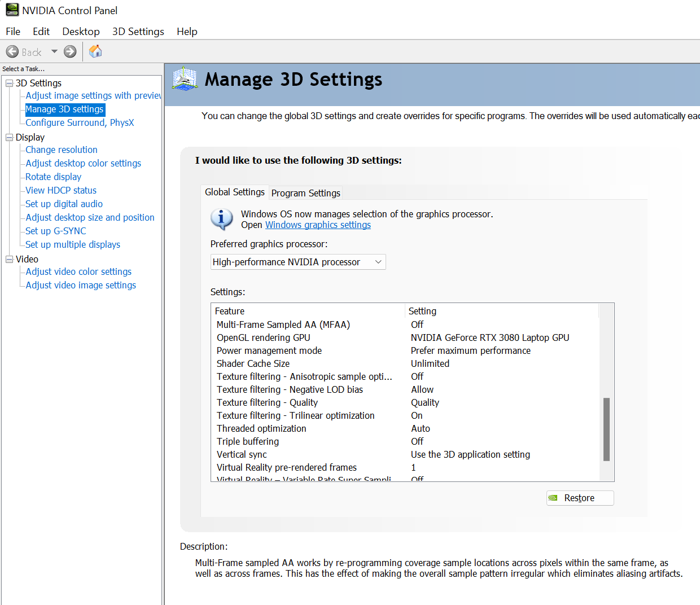Open Set up G-SYNC
This screenshot has width=700, height=605.
[x=56, y=231]
